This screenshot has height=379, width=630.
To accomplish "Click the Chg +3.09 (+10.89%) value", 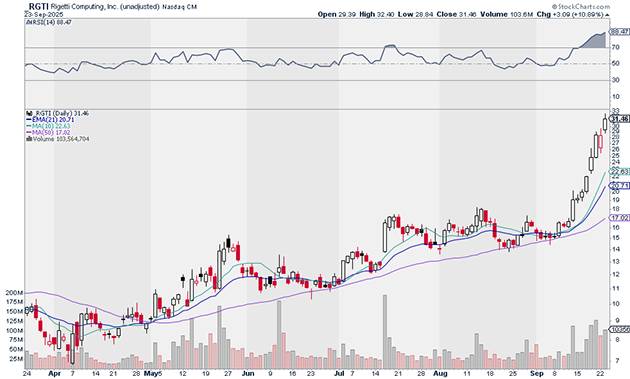I will coord(570,14).
